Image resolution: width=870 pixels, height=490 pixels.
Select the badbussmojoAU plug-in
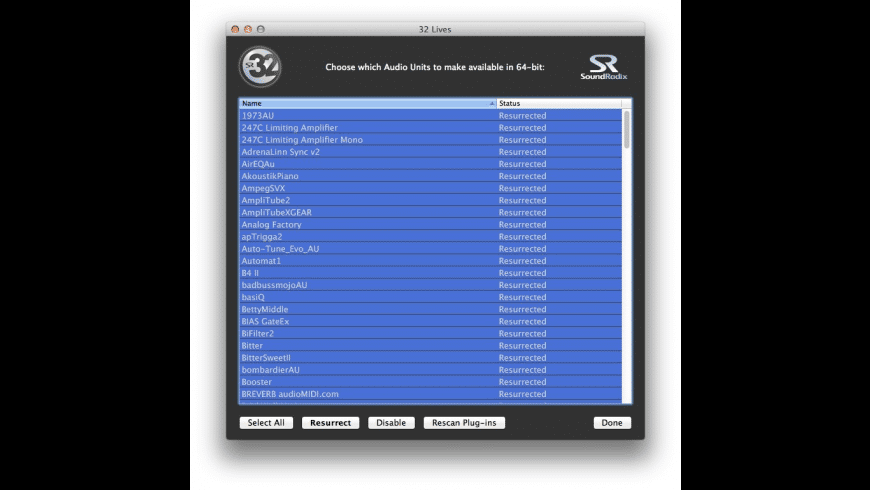click(x=431, y=285)
